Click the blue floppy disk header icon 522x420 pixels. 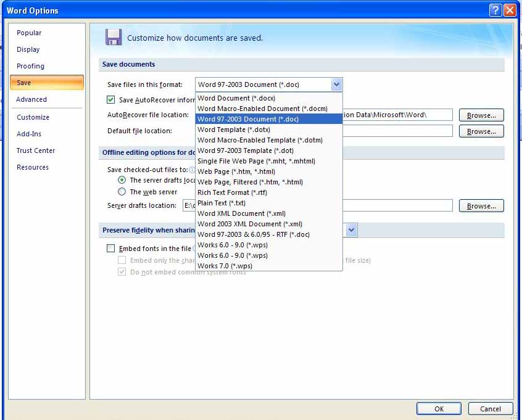click(x=114, y=38)
